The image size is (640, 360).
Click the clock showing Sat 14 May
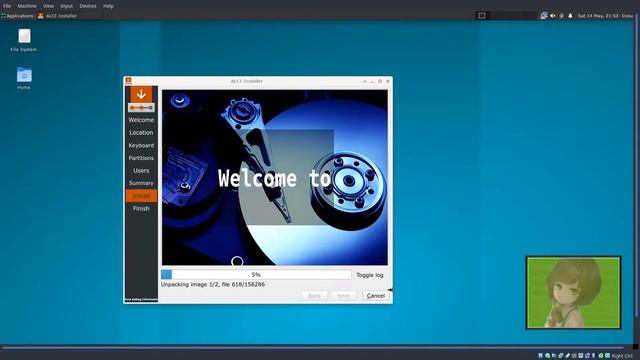tap(598, 16)
